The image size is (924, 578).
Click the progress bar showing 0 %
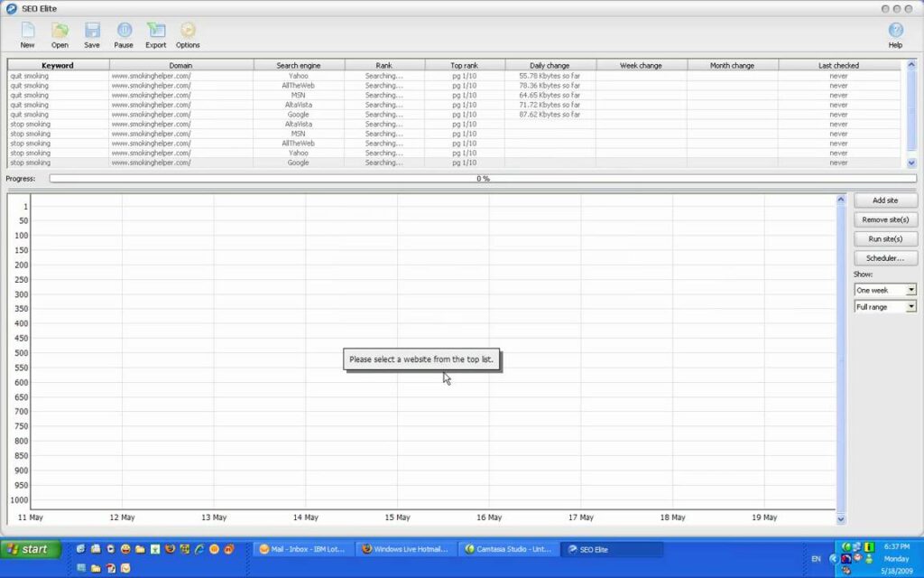pyautogui.click(x=483, y=178)
